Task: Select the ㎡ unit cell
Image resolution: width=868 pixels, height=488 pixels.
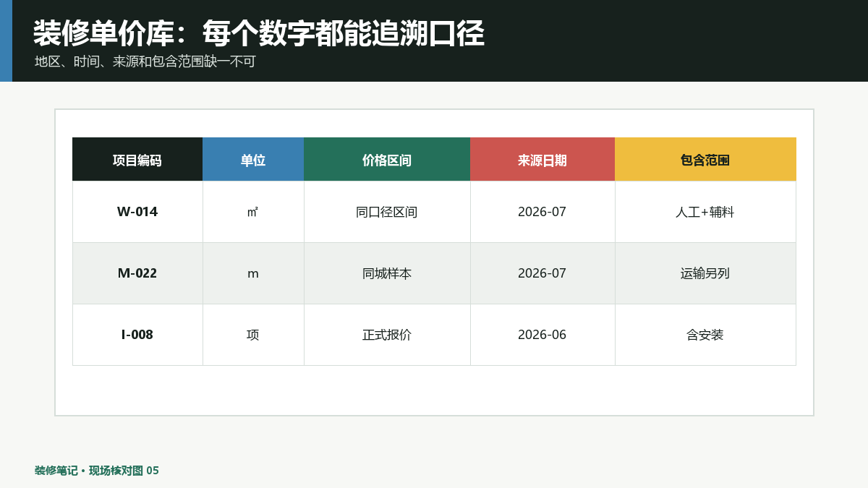Action: (x=253, y=212)
